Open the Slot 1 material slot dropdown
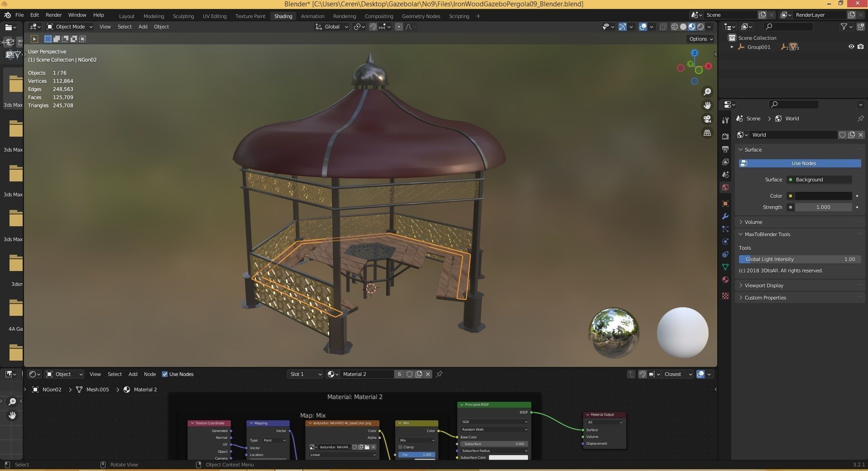Screen dimensions: 868x471 coord(305,374)
